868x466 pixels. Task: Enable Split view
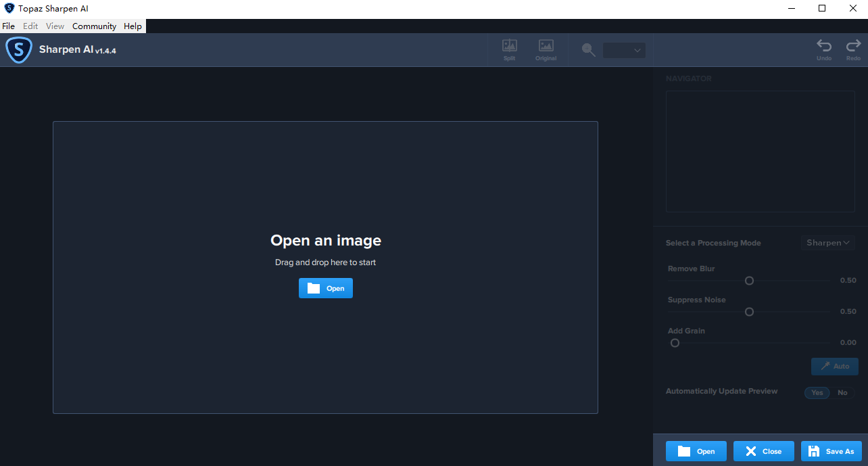coord(510,50)
